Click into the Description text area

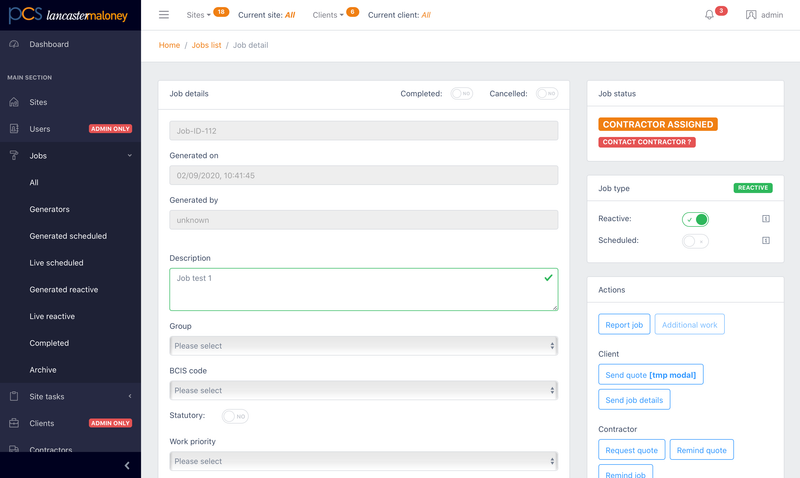coord(364,289)
